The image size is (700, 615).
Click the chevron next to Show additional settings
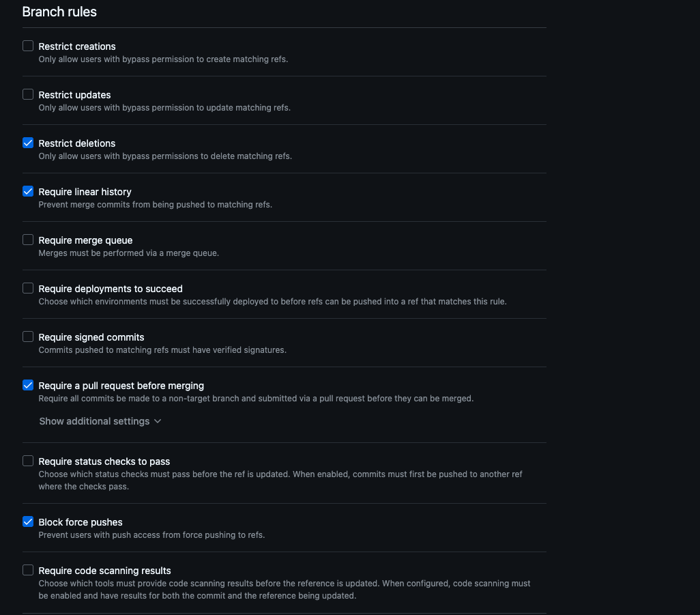158,421
